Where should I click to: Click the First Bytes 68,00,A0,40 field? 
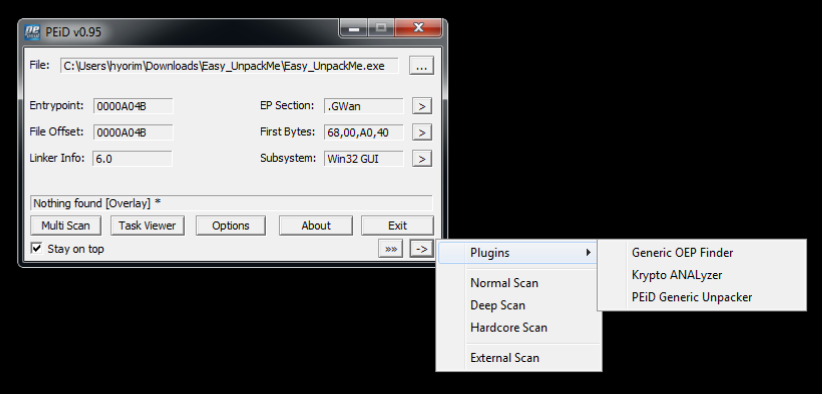[x=364, y=133]
